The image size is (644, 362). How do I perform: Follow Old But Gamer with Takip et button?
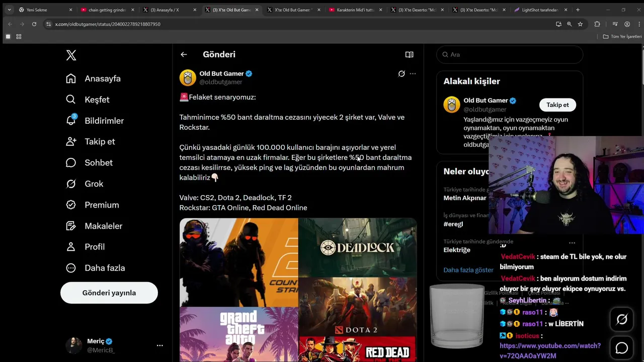pyautogui.click(x=557, y=105)
